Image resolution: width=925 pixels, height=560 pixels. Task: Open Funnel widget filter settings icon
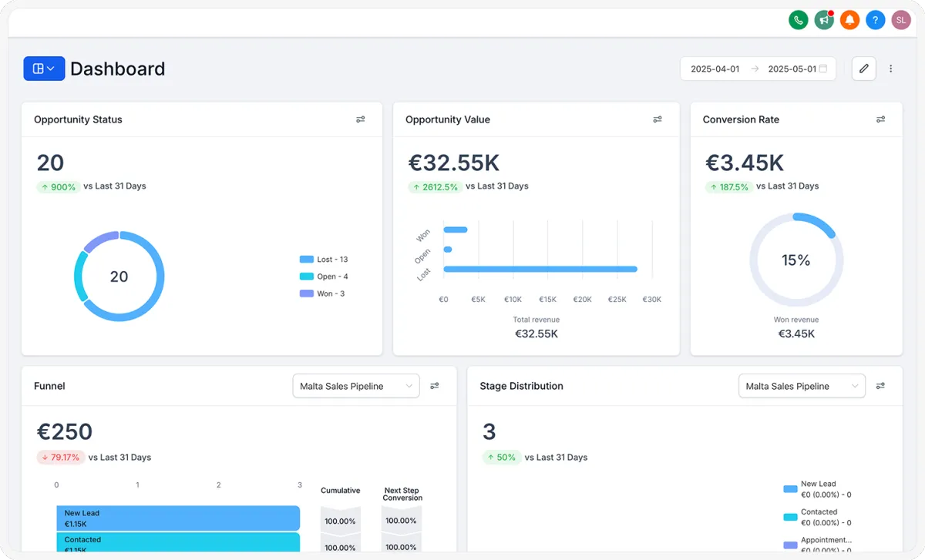[435, 386]
